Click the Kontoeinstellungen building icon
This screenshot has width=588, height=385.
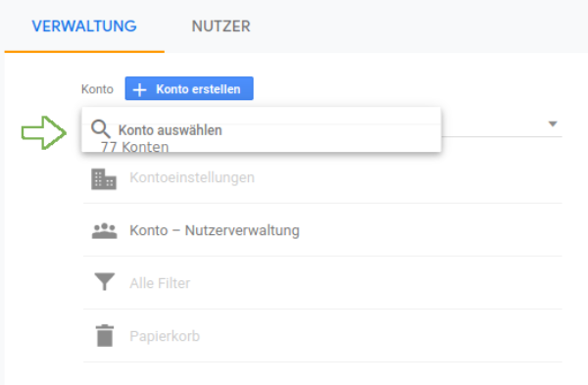(x=104, y=179)
